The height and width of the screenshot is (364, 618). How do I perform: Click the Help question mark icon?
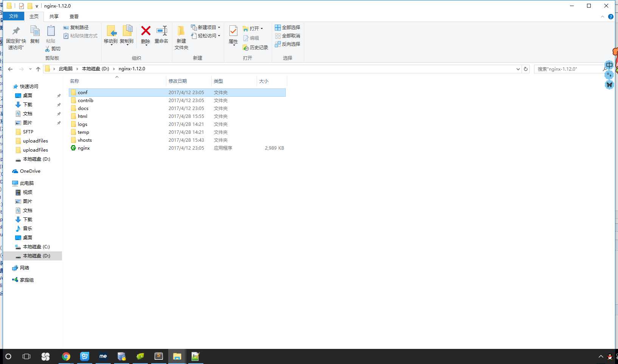611,17
